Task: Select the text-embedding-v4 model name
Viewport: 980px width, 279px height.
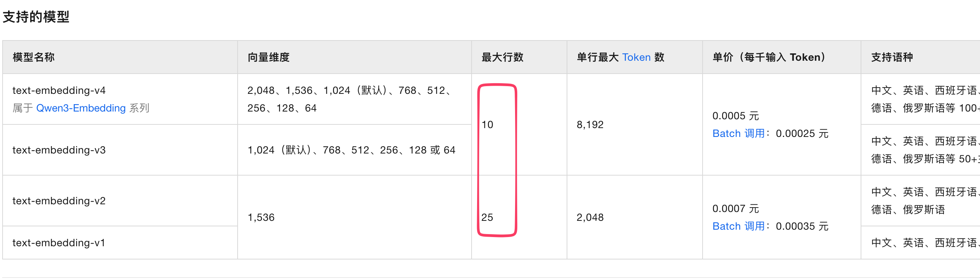Action: tap(59, 91)
